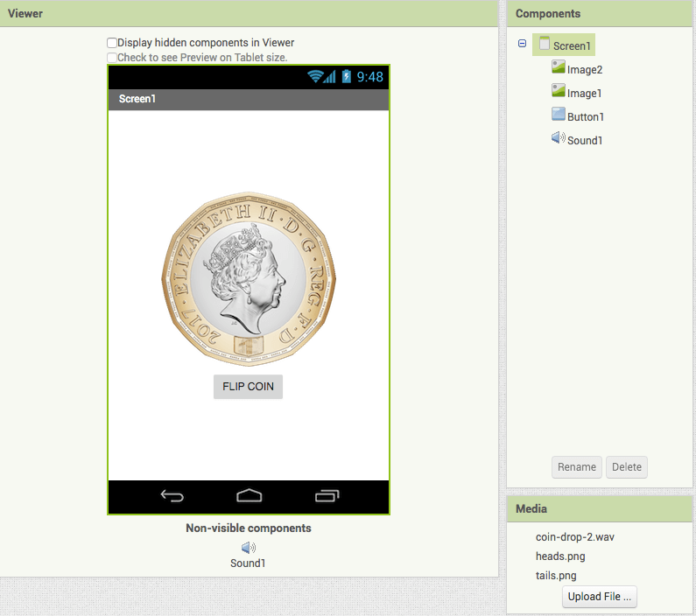696x616 pixels.
Task: Click the phone home navigation icon
Action: [249, 495]
